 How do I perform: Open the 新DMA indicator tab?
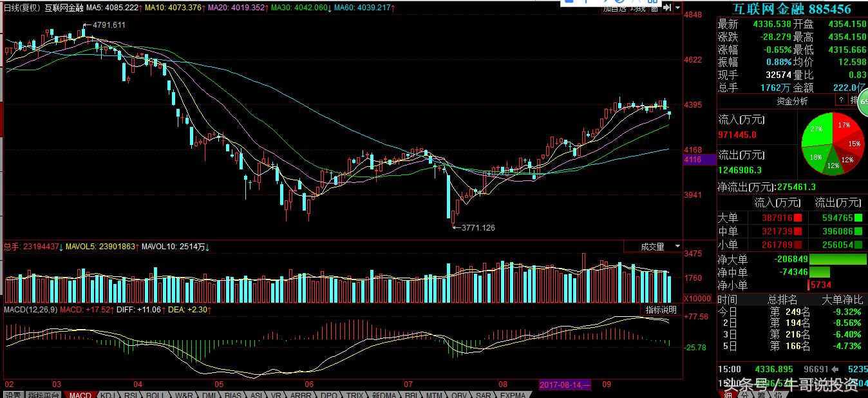click(x=383, y=394)
